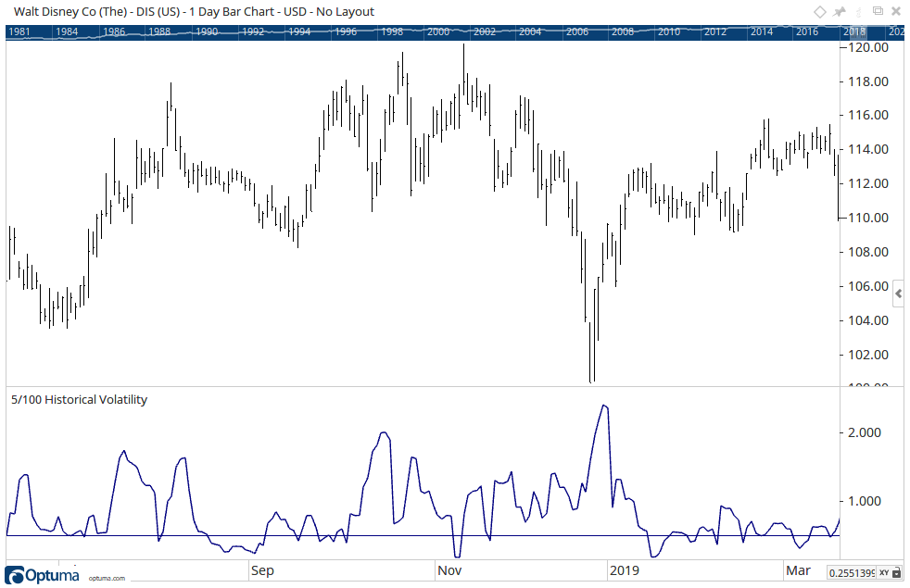Click the 110.00 price scale label
910x588 pixels.
(868, 218)
